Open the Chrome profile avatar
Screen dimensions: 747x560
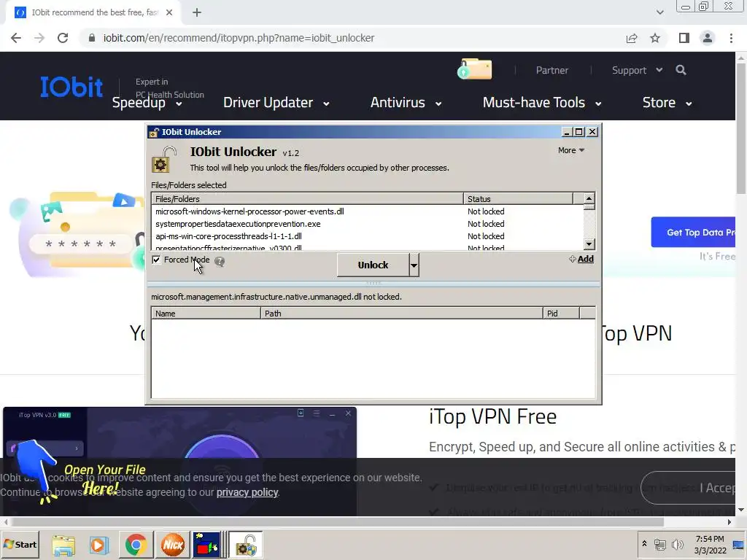tap(708, 38)
